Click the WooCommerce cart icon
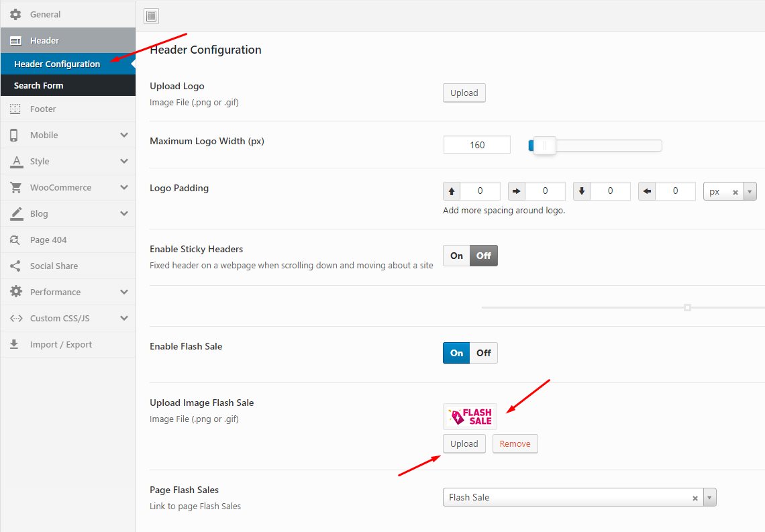765x532 pixels. coord(15,187)
